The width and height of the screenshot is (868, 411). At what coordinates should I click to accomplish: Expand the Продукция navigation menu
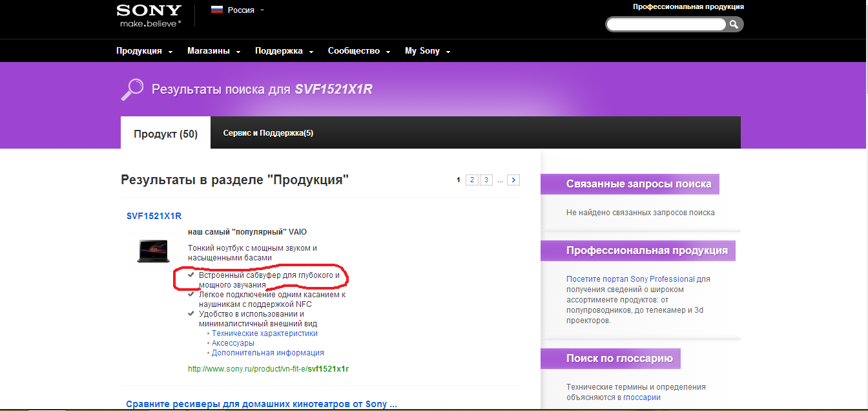coord(144,51)
